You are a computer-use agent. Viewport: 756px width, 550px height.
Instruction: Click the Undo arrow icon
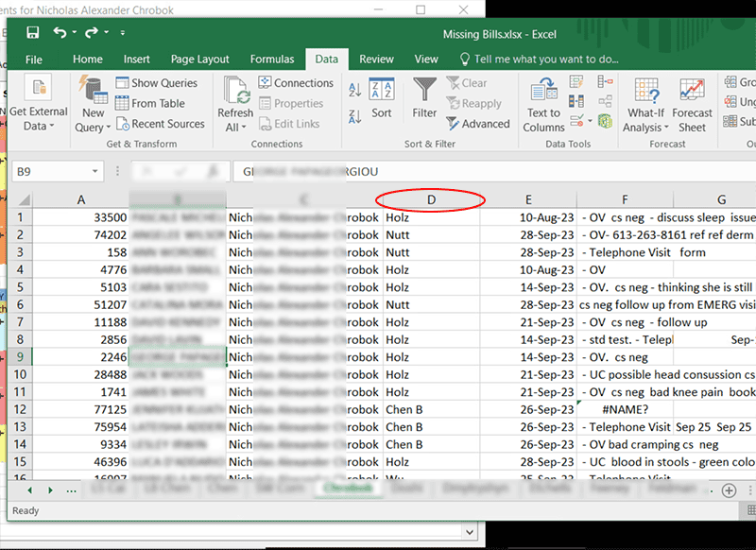tap(60, 33)
